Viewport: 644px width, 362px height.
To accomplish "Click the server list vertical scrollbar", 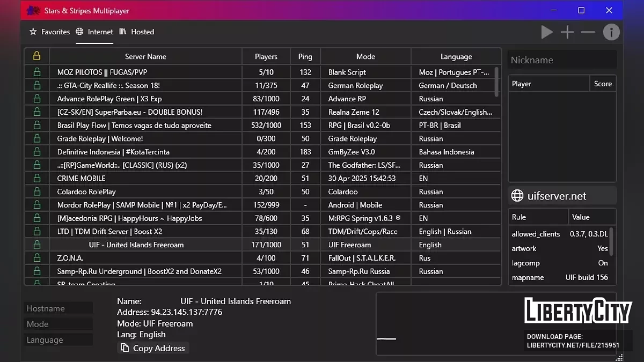I will [x=497, y=82].
